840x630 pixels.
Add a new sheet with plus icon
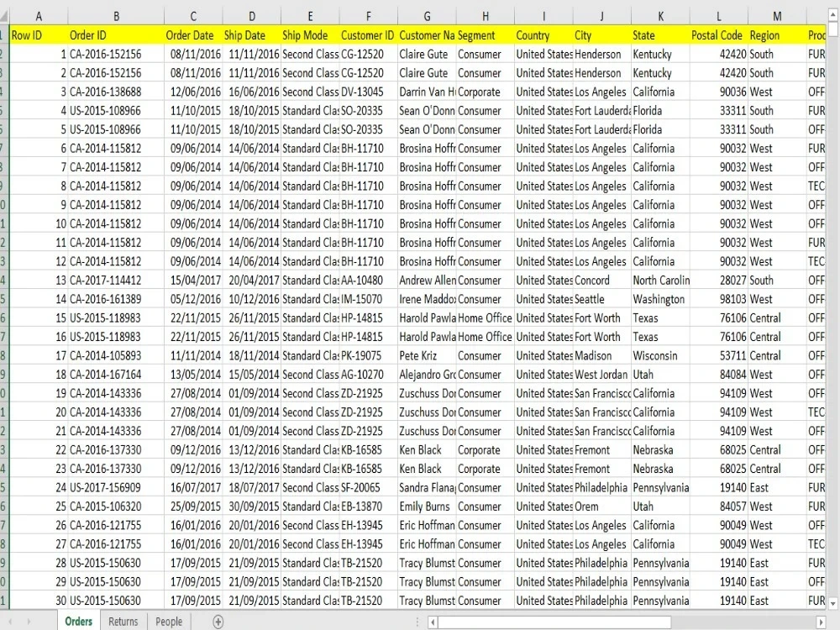click(x=218, y=622)
